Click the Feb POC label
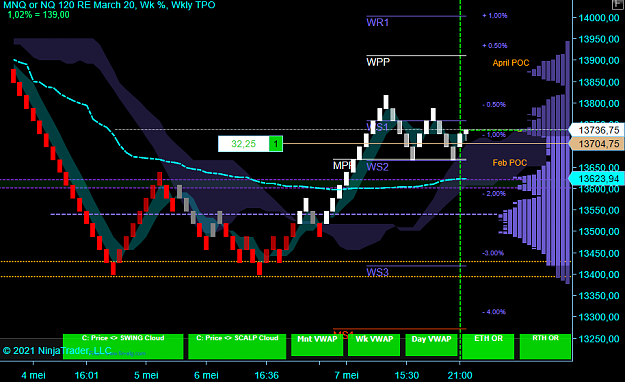The width and height of the screenshot is (625, 382). pyautogui.click(x=509, y=163)
